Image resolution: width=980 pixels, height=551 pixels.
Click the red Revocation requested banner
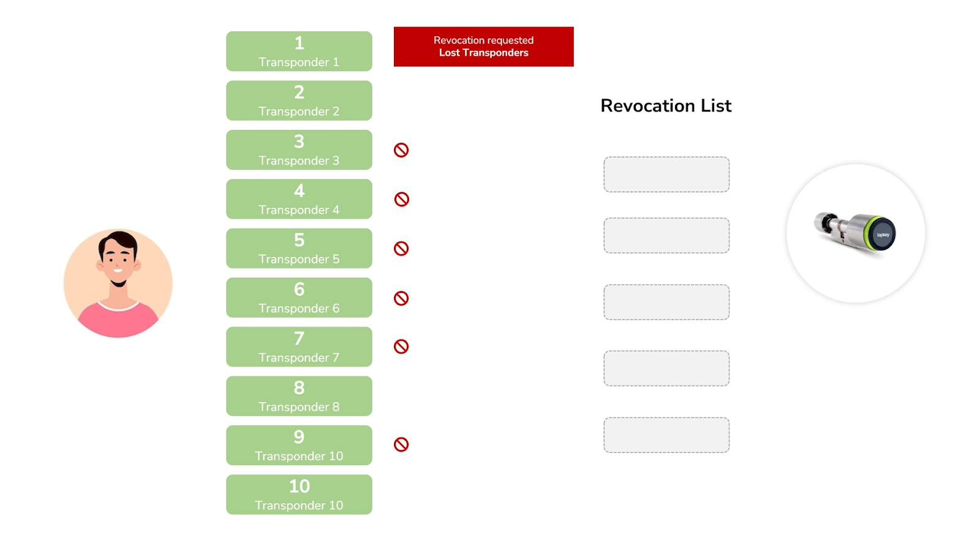pos(484,47)
